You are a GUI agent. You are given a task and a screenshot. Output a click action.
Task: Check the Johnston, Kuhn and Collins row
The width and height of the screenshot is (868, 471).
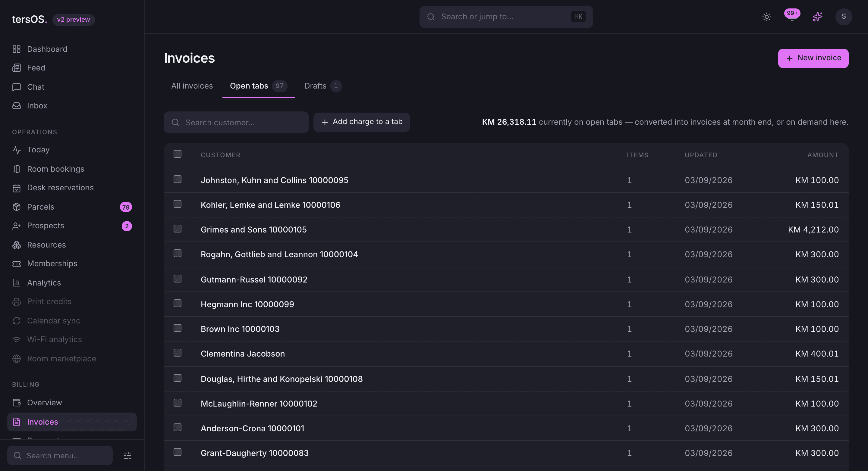click(178, 179)
